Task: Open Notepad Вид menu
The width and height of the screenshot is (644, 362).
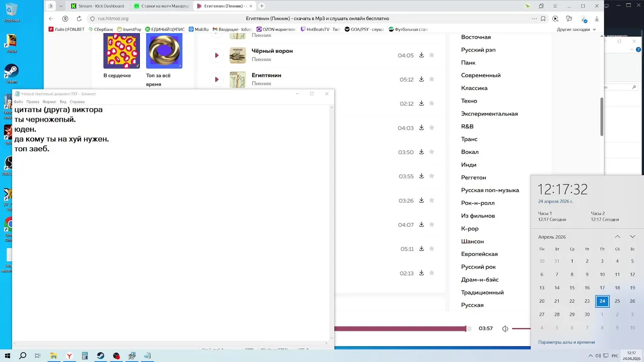Action: coord(63,102)
